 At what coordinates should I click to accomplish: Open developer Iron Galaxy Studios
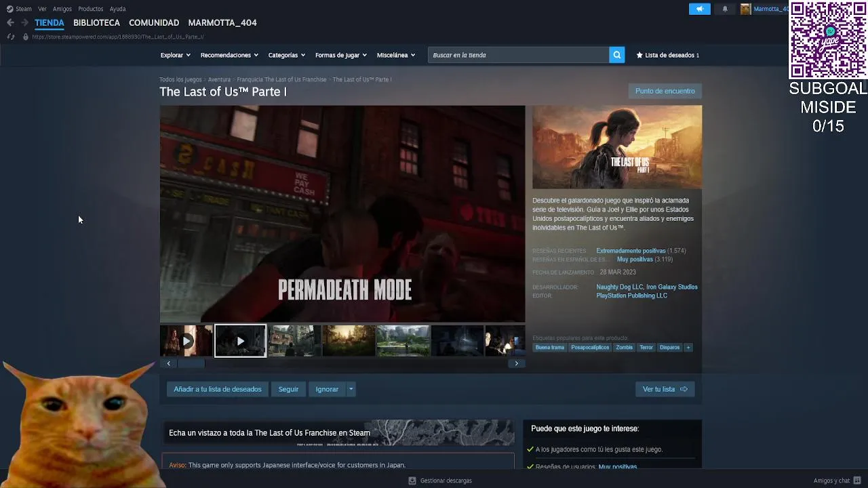672,287
